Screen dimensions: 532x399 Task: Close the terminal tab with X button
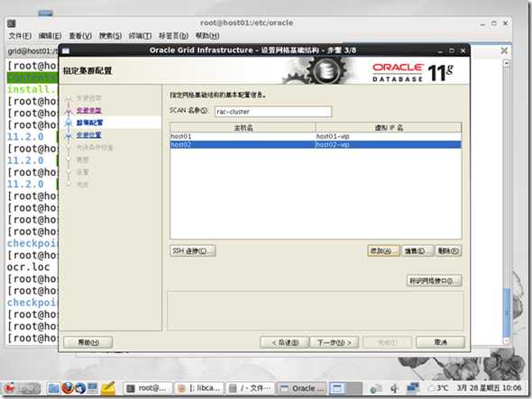[504, 50]
